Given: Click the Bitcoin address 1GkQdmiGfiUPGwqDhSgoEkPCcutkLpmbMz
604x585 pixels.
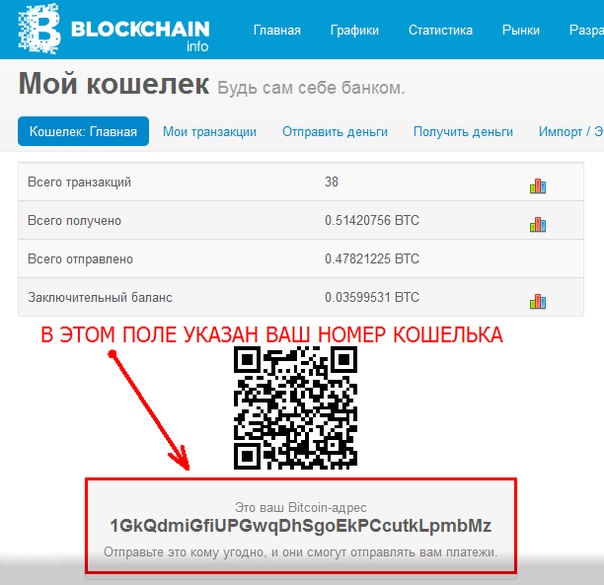Looking at the screenshot, I should [x=300, y=526].
